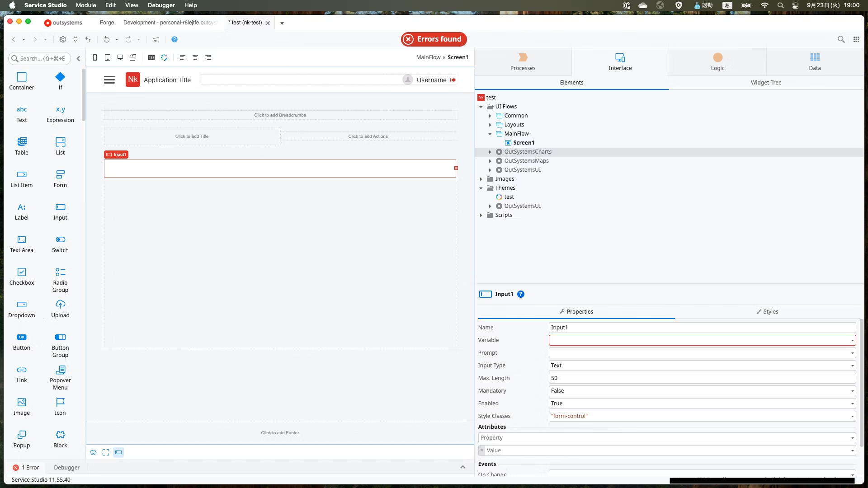Open the Debugger menu in the menu bar

(161, 5)
